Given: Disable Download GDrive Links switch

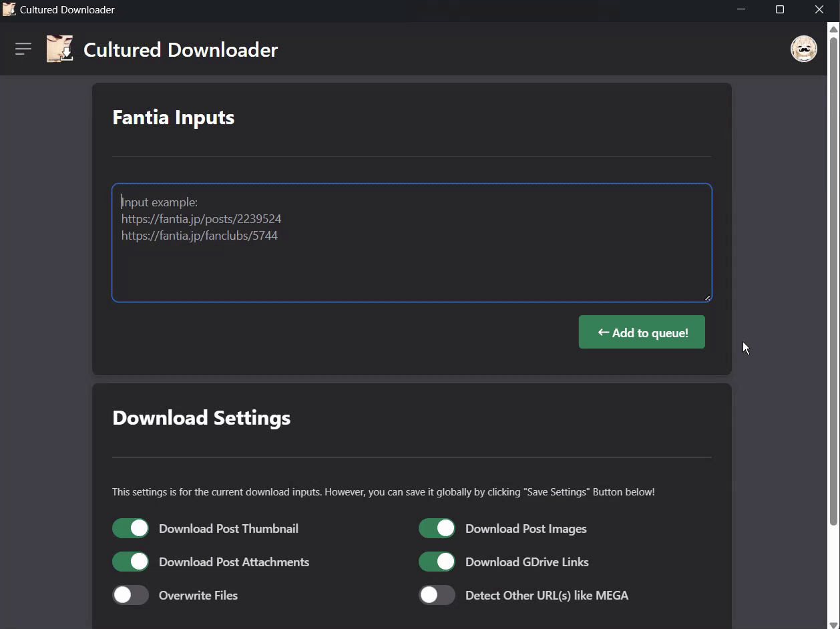Looking at the screenshot, I should [437, 562].
